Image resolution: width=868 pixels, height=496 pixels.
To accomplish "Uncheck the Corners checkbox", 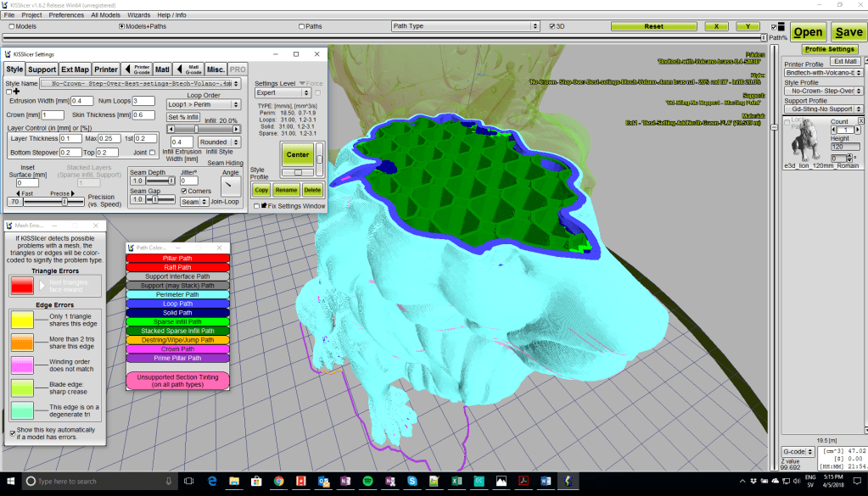I will [x=184, y=192].
